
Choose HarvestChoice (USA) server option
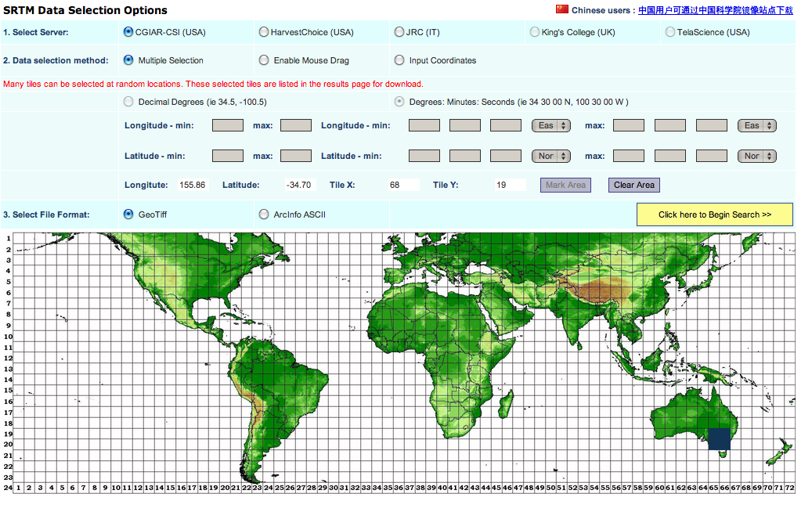pyautogui.click(x=264, y=32)
